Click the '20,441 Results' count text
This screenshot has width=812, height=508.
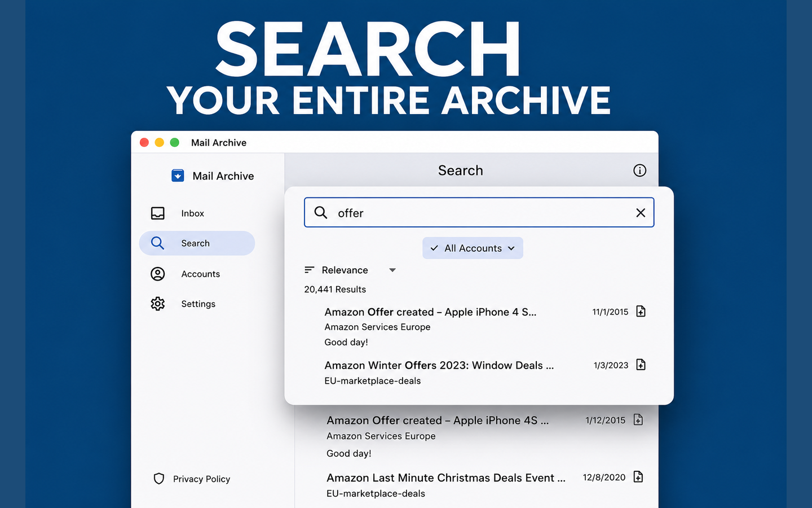[335, 289]
